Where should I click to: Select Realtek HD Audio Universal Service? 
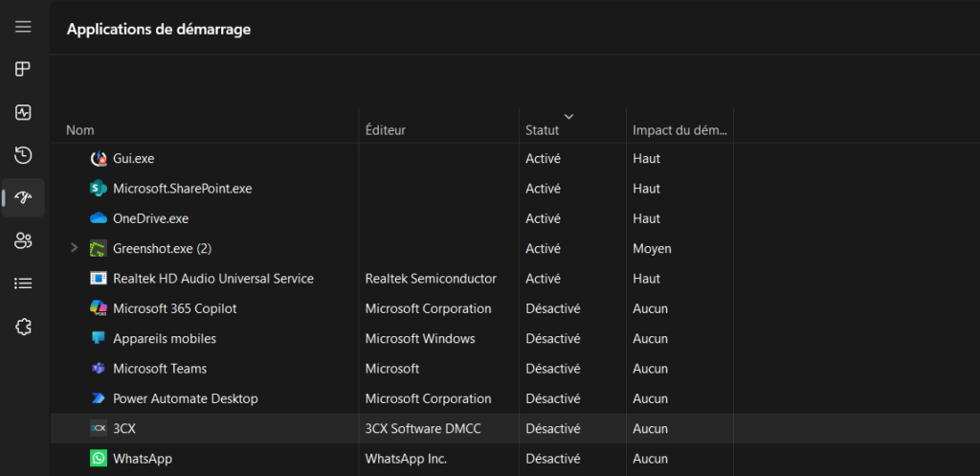[212, 279]
